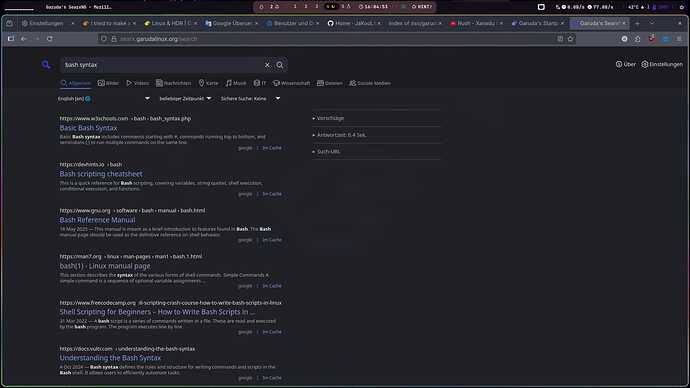Viewport: 690px width, 388px height.
Task: Open the Über info page
Action: (626, 64)
